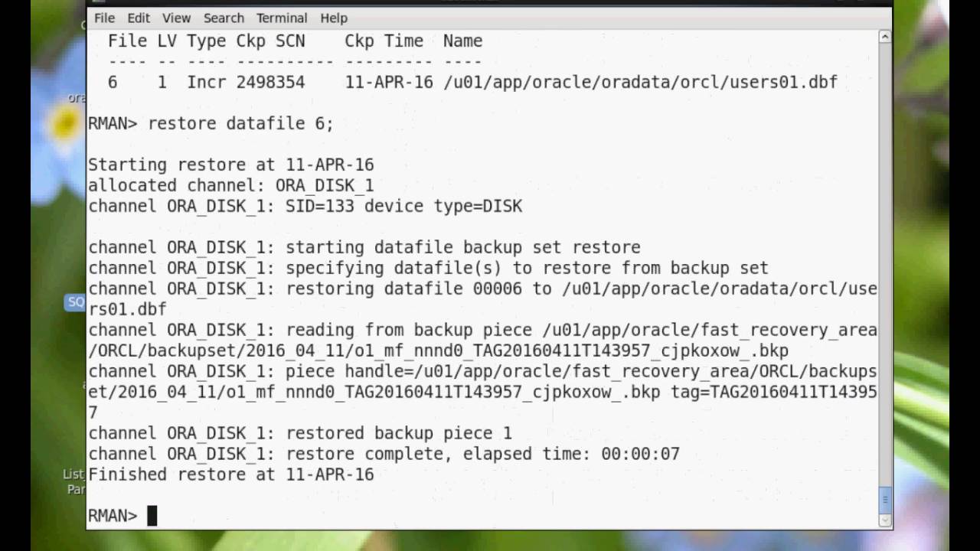
Task: Select the partially hidden SQ desktop icon
Action: (76, 302)
